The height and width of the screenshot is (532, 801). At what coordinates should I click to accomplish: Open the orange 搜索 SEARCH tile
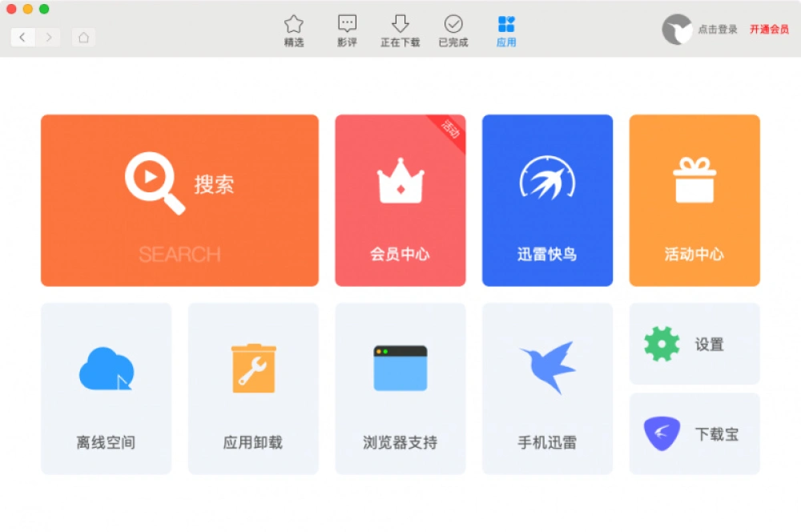(x=179, y=200)
